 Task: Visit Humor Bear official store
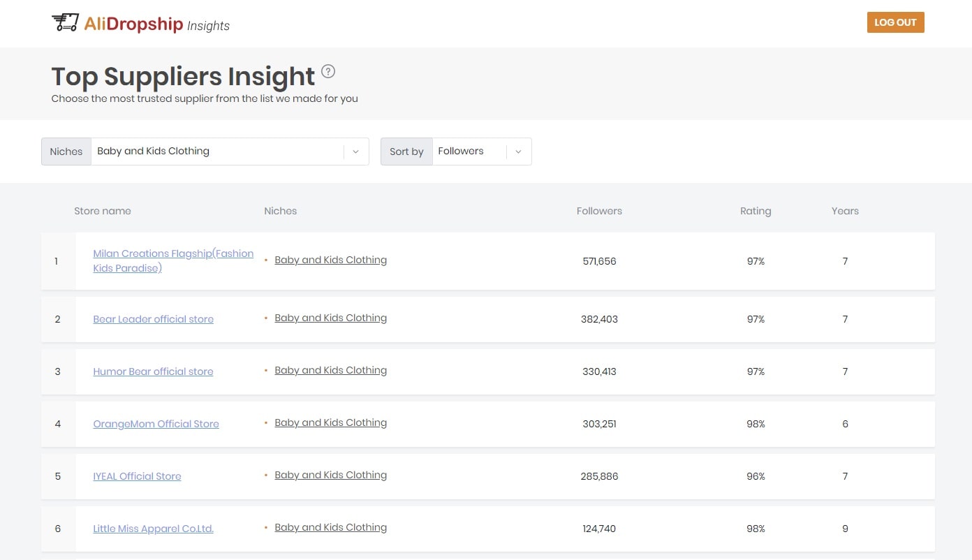[153, 371]
